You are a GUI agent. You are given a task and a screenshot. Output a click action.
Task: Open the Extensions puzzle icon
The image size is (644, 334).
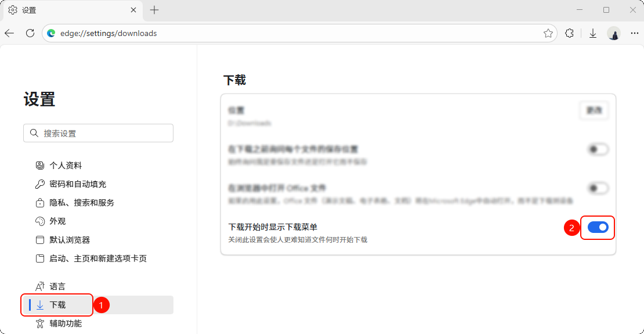pos(570,34)
